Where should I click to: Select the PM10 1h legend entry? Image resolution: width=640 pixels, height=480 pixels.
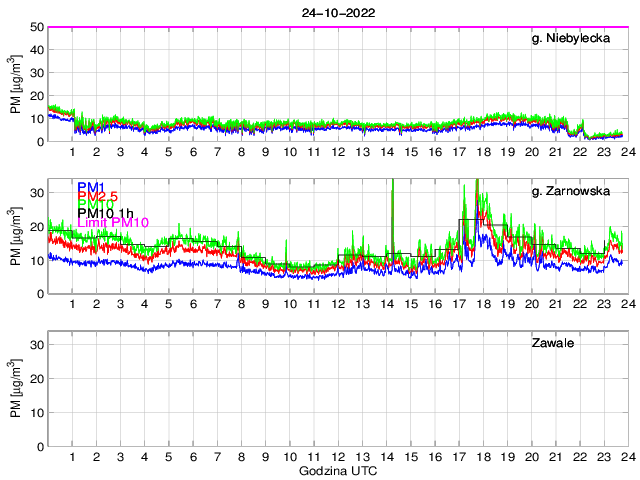[105, 213]
